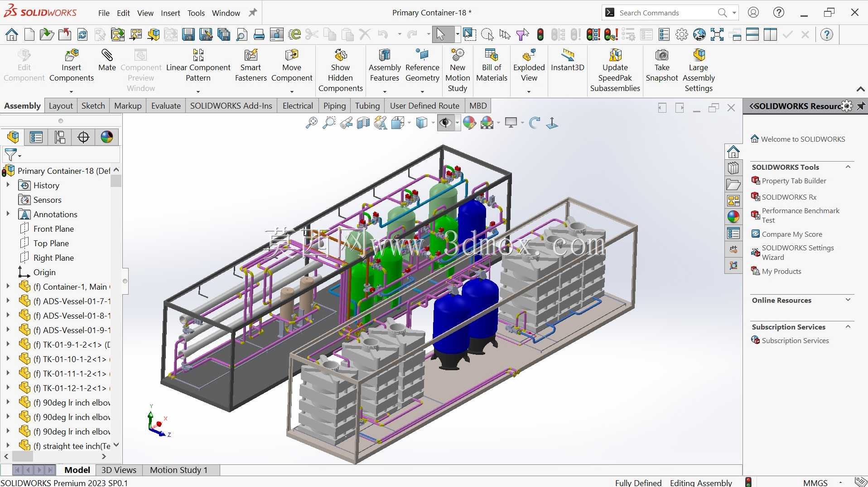
Task: Open the ConfigurationManager tab icon
Action: (60, 137)
